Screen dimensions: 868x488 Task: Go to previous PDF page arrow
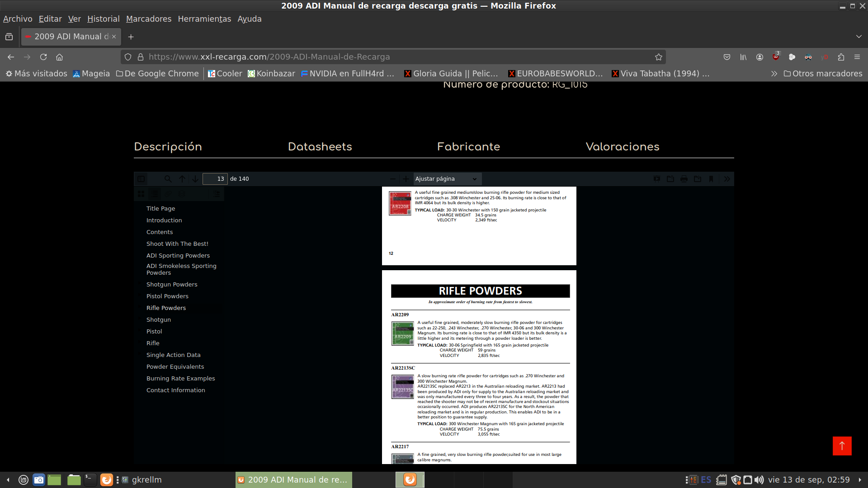click(x=182, y=179)
